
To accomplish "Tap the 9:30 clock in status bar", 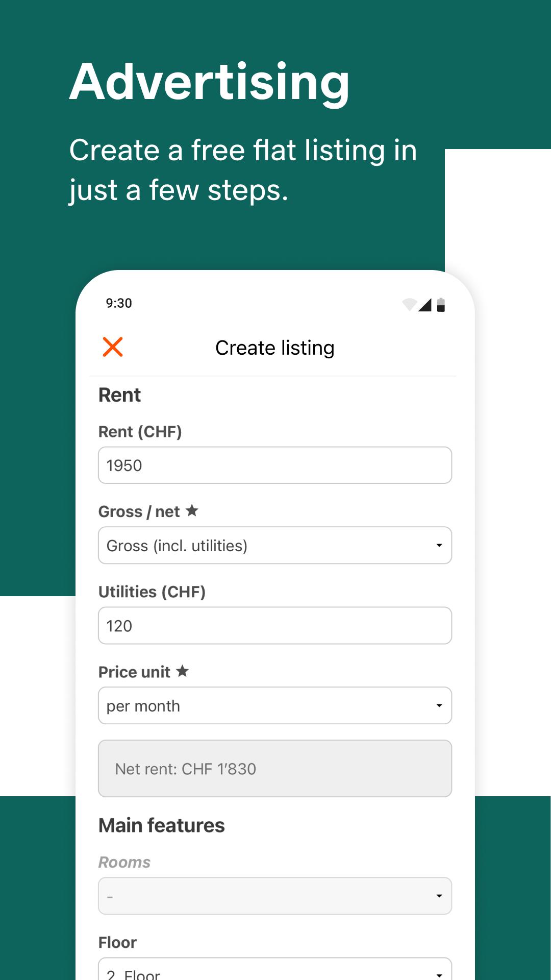I will [119, 303].
